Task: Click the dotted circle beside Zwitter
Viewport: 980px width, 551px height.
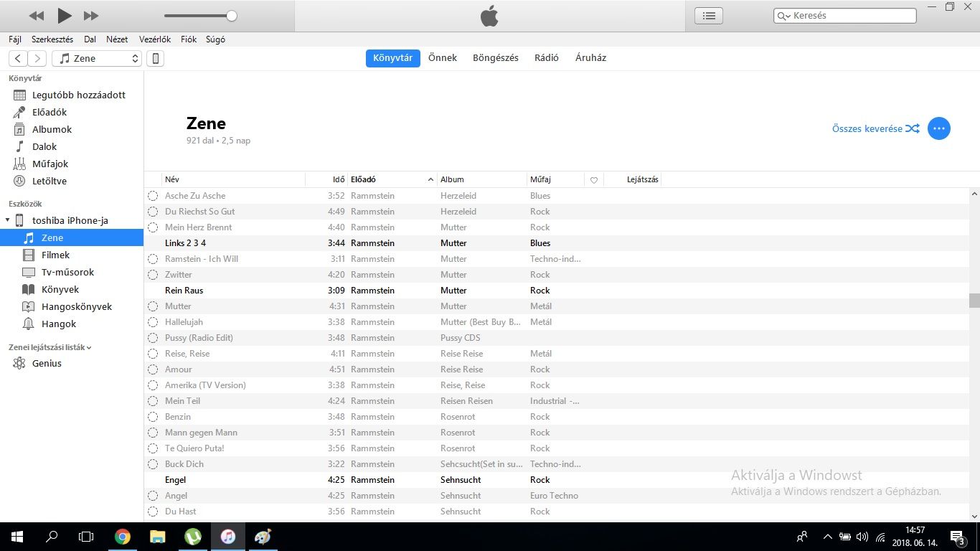Action: tap(152, 275)
